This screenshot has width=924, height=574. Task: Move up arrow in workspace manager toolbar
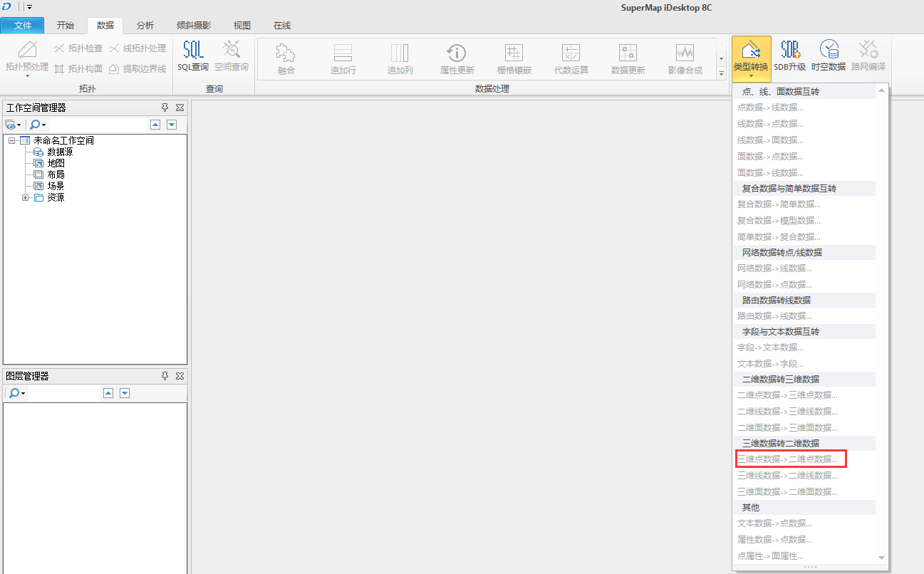155,125
